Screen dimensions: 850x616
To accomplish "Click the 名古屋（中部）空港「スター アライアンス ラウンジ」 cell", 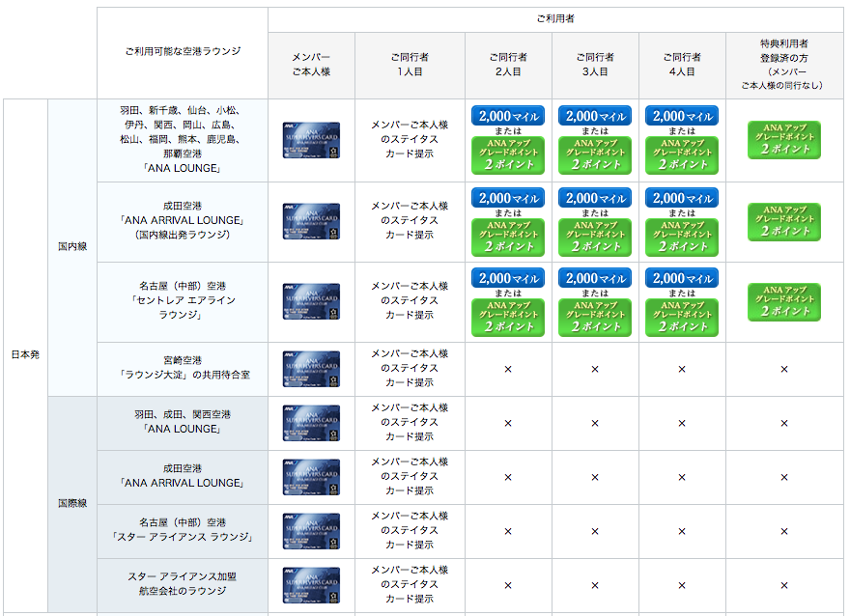I will point(183,530).
